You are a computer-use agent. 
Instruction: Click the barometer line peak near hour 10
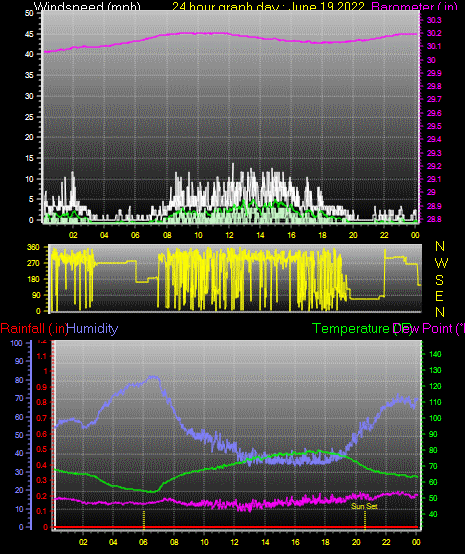tap(198, 33)
